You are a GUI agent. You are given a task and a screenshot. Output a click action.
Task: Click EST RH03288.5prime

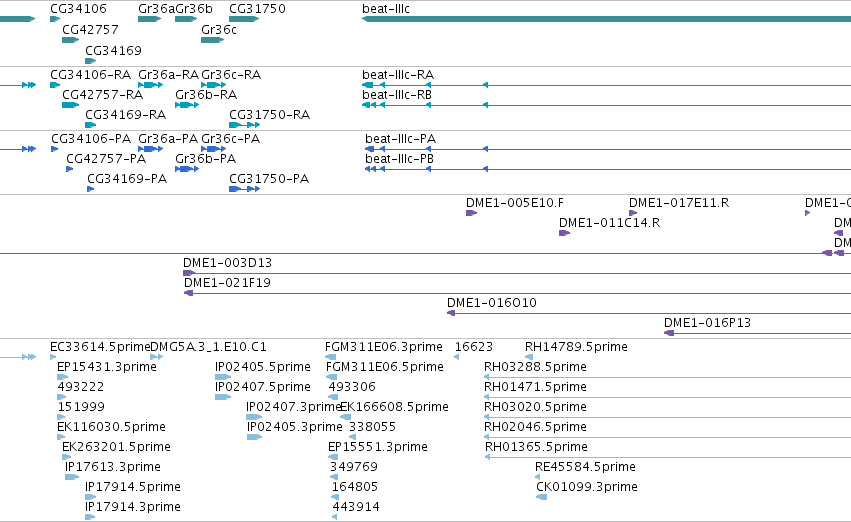pos(668,377)
